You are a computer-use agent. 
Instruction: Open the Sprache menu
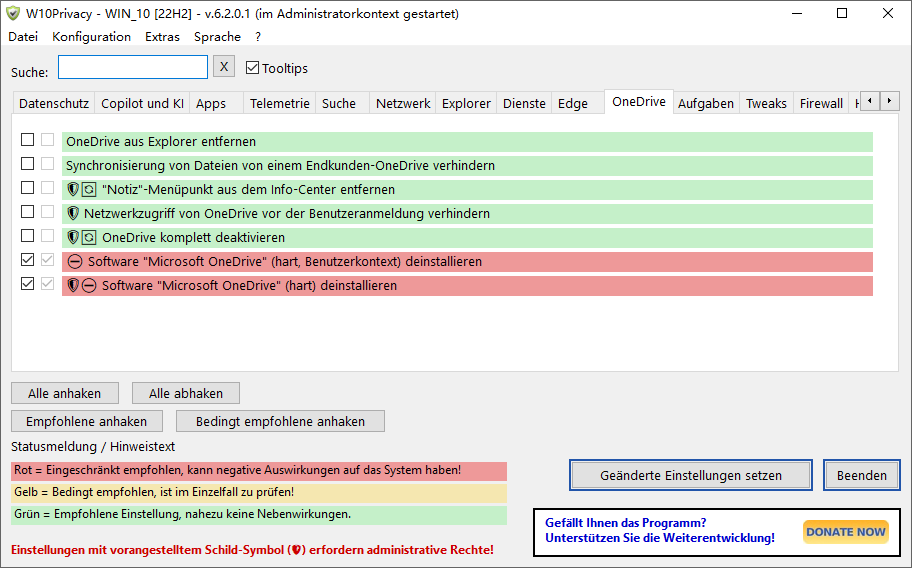click(218, 37)
